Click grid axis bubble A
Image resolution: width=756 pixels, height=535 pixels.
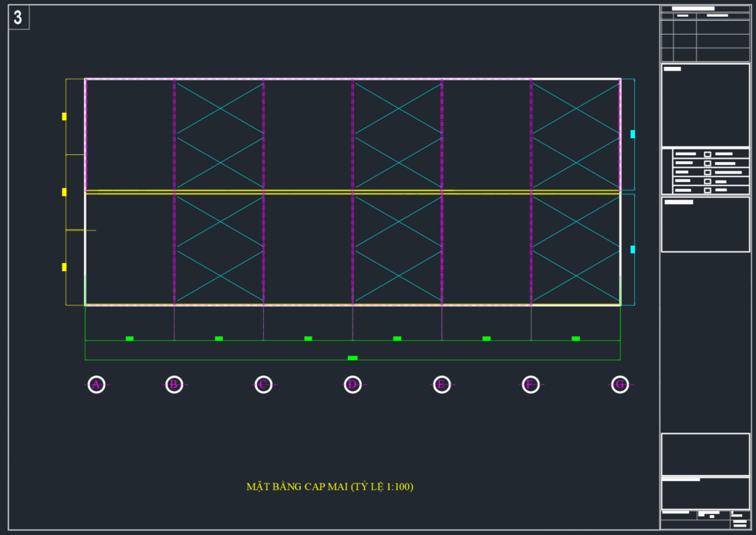point(96,384)
